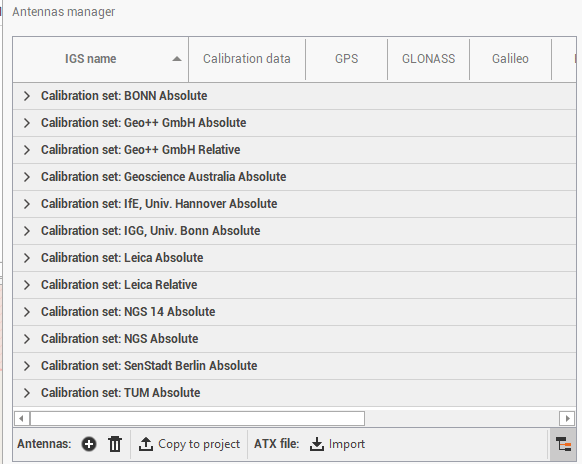Image resolution: width=582 pixels, height=464 pixels.
Task: Expand Calibration set: NGS 14 Absolute
Action: [x=27, y=312]
